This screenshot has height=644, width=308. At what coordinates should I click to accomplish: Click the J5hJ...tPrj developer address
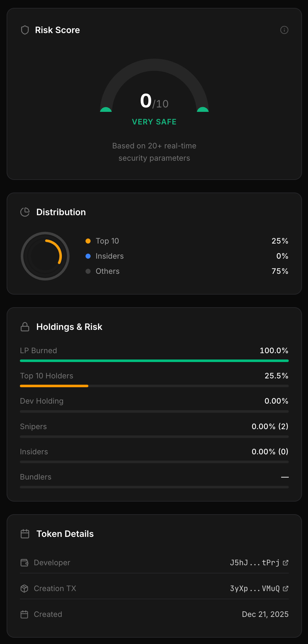click(x=255, y=563)
